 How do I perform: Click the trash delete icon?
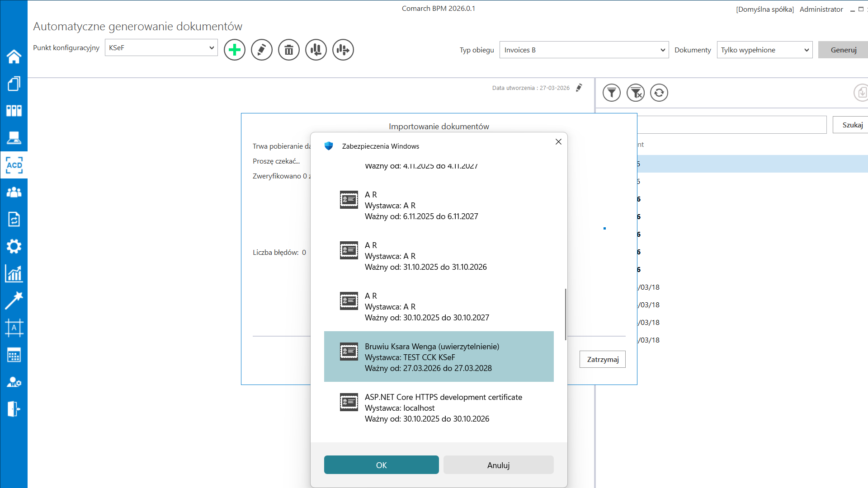coord(288,50)
